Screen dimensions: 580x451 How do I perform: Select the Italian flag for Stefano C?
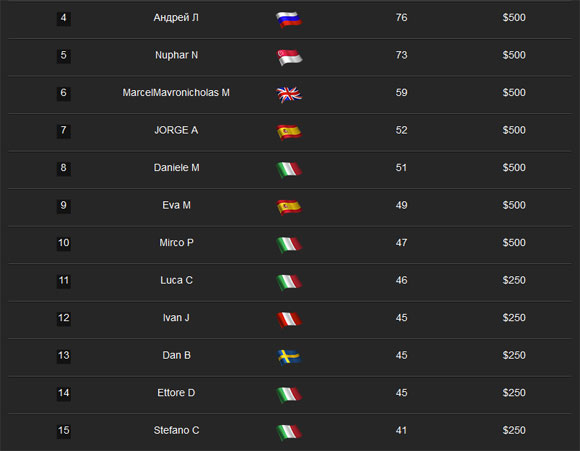click(x=289, y=433)
